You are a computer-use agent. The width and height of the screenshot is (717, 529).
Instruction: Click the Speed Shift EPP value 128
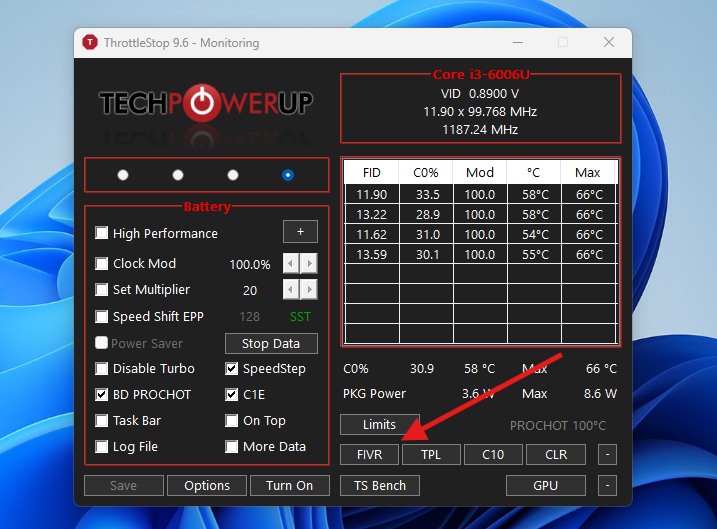(x=250, y=316)
